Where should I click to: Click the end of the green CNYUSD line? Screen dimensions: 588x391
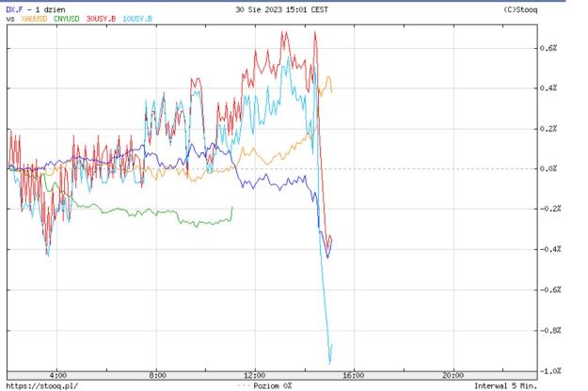coord(232,207)
